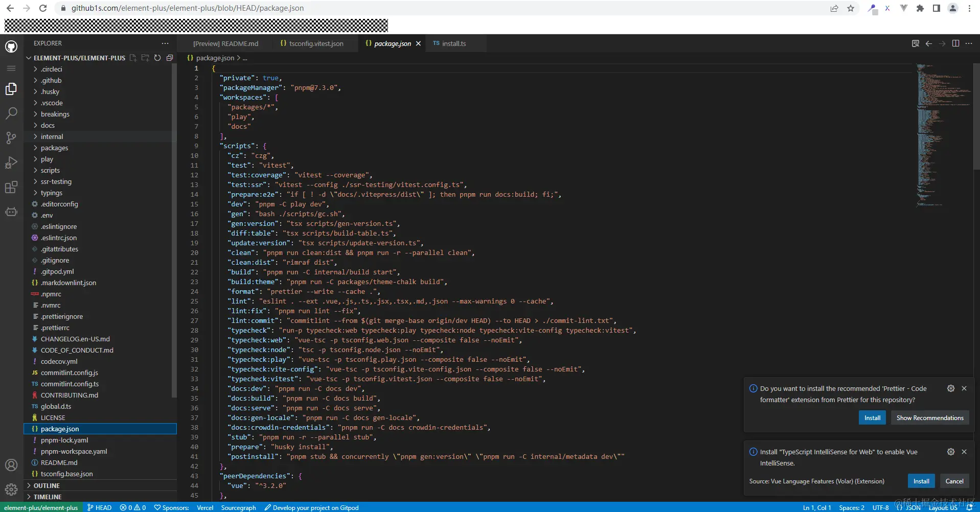This screenshot has width=980, height=512.
Task: Open the Run and Debug view
Action: pyautogui.click(x=11, y=162)
